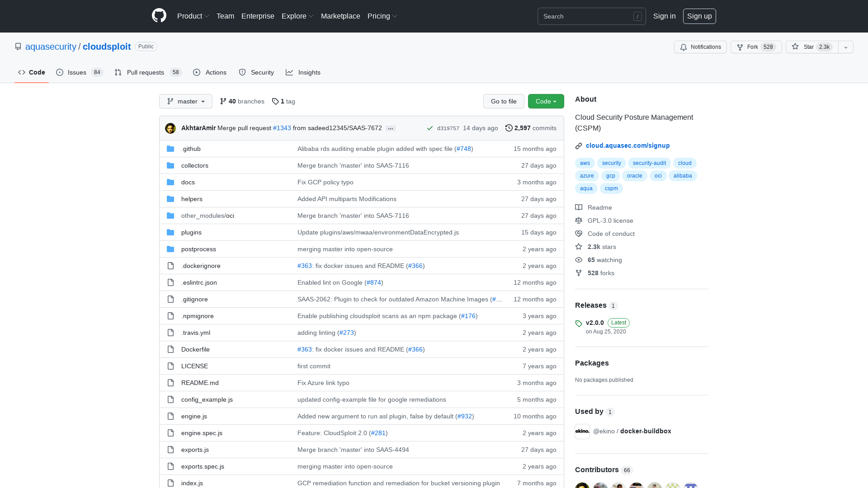Click the Team menu item
Viewport: 868px width, 488px height.
click(x=225, y=16)
